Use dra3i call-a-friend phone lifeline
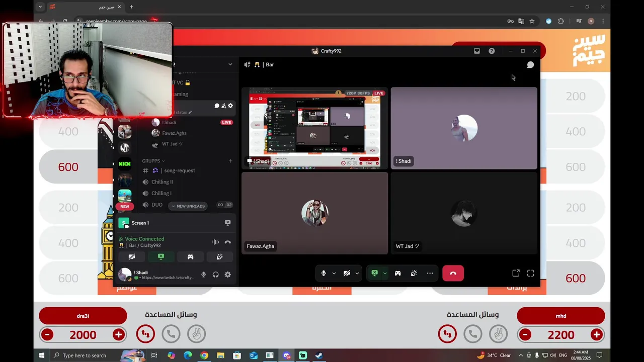This screenshot has width=644, height=362. pyautogui.click(x=171, y=334)
